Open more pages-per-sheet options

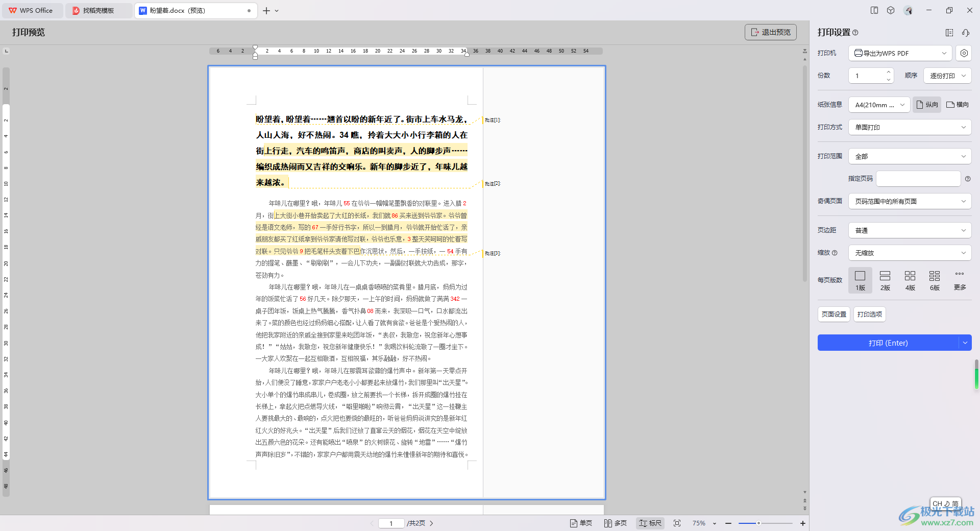(960, 280)
